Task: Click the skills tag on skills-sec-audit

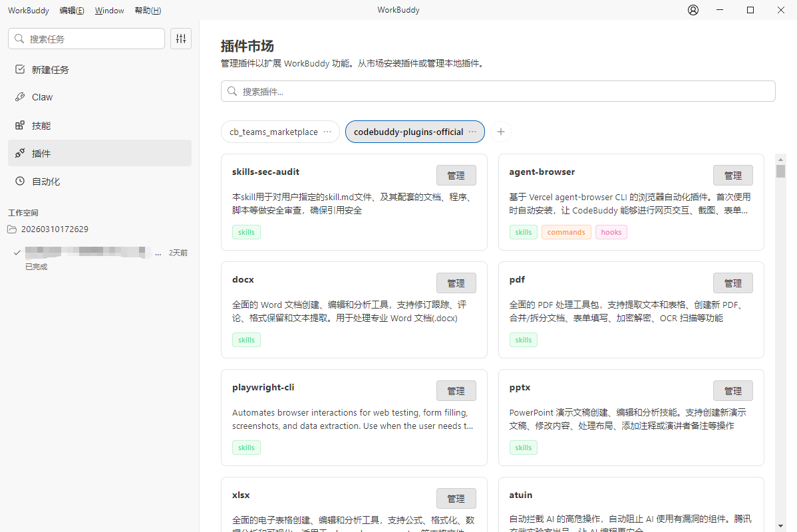Action: click(247, 232)
